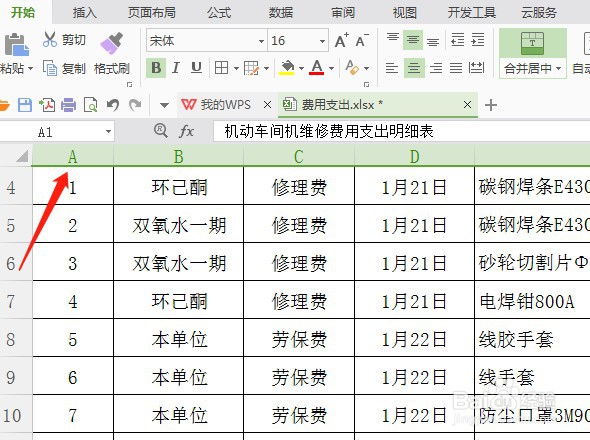Insert function using the fx icon
The width and height of the screenshot is (590, 440).
[186, 131]
